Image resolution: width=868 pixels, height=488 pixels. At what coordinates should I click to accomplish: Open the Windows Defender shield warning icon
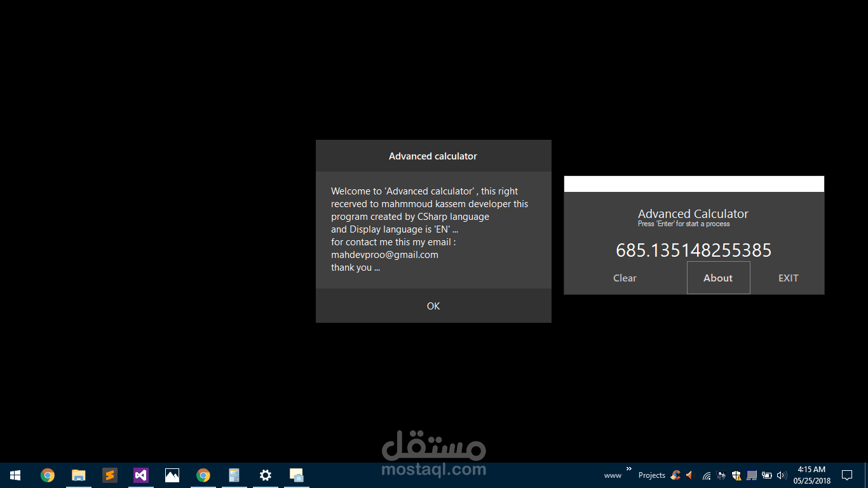coord(737,475)
